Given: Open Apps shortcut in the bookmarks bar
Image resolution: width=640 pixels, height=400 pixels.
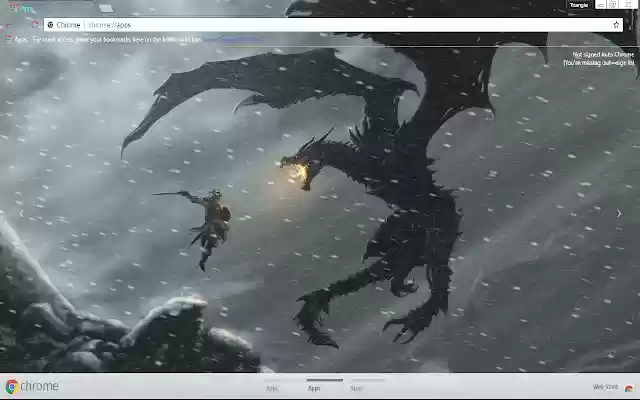Looking at the screenshot, I should (16, 40).
